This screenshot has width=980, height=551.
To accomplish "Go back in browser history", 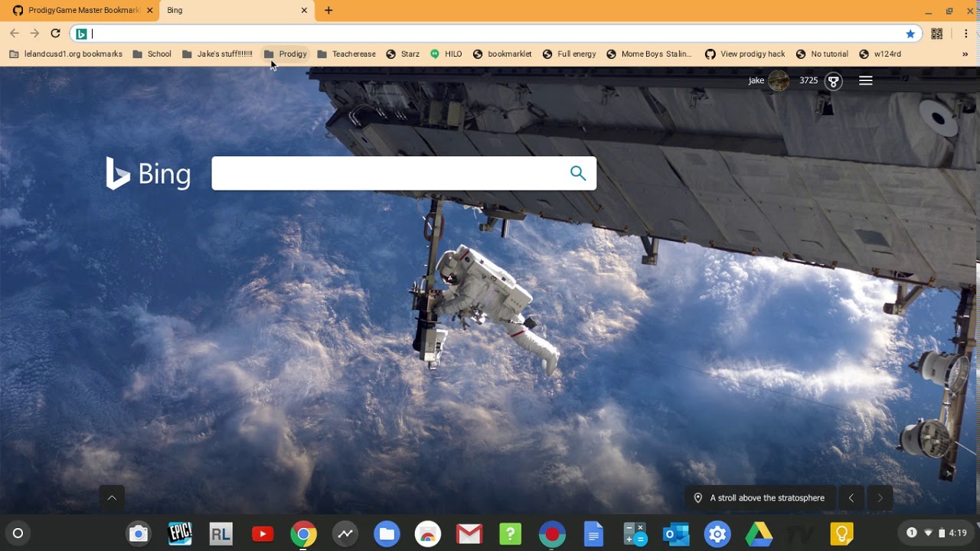I will (x=14, y=34).
